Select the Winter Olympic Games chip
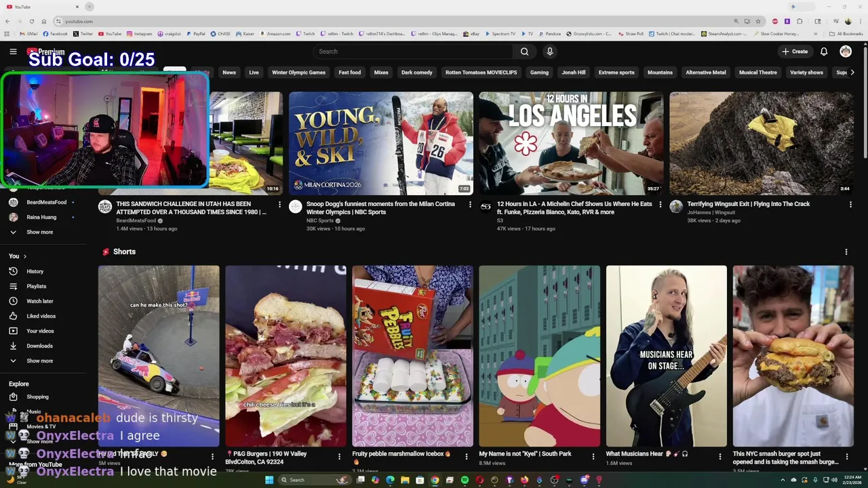This screenshot has height=488, width=868. (298, 73)
